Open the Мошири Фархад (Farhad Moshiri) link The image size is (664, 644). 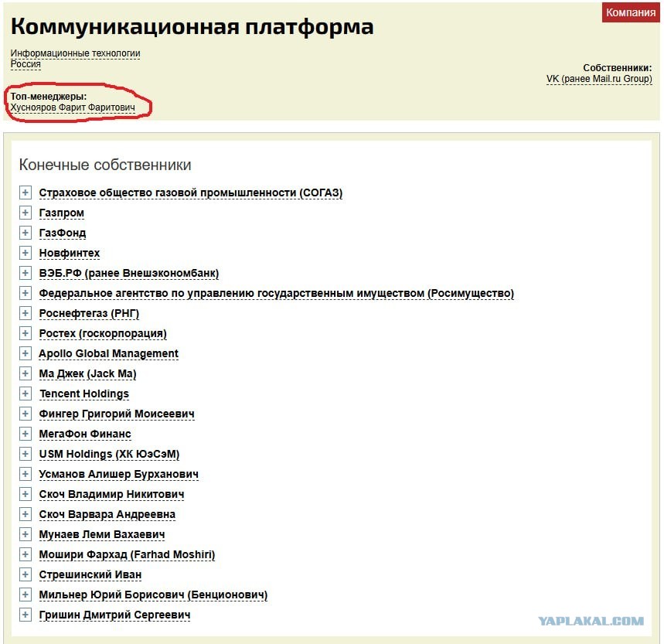pos(127,555)
